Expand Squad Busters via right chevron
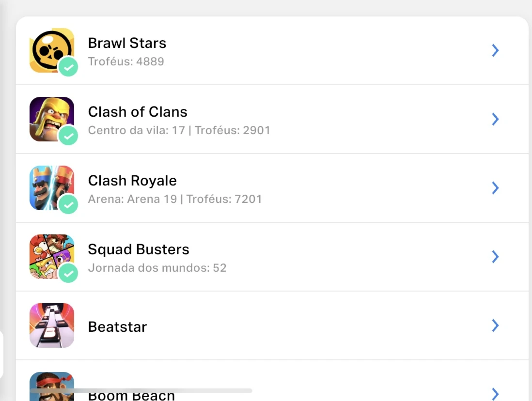 point(495,257)
